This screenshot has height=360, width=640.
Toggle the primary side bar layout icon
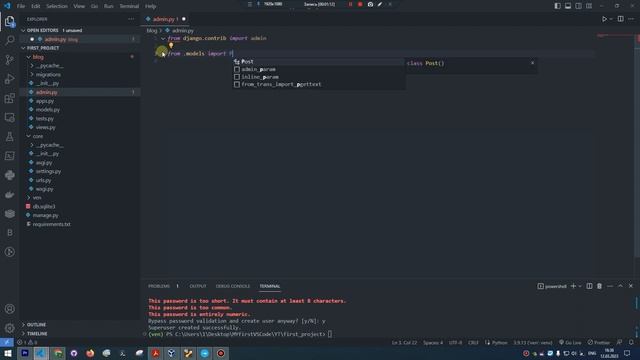[558, 6]
